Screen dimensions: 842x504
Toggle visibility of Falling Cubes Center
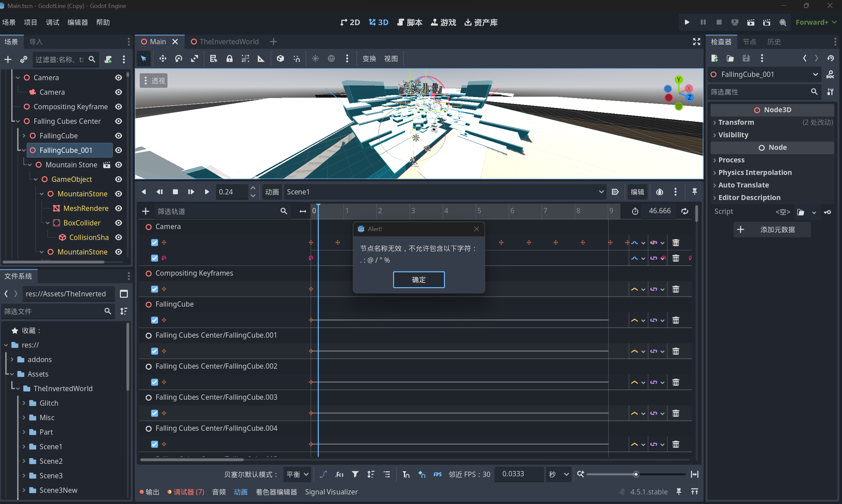pyautogui.click(x=118, y=121)
